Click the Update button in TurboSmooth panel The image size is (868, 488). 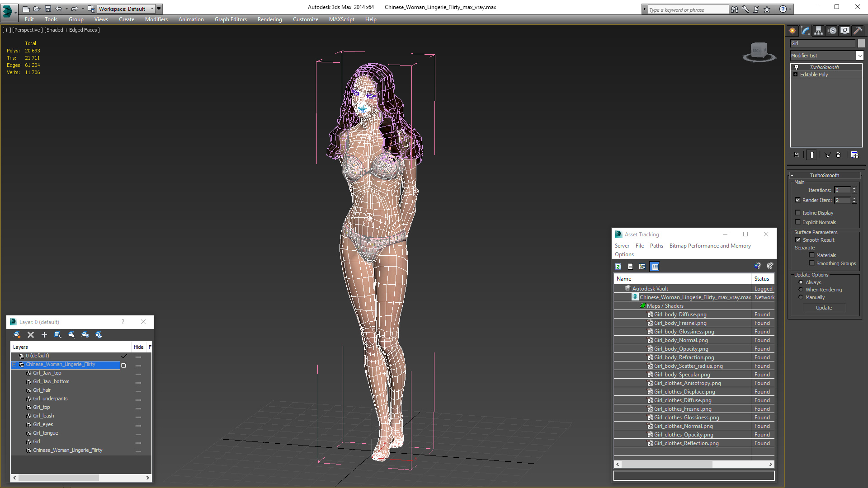824,307
